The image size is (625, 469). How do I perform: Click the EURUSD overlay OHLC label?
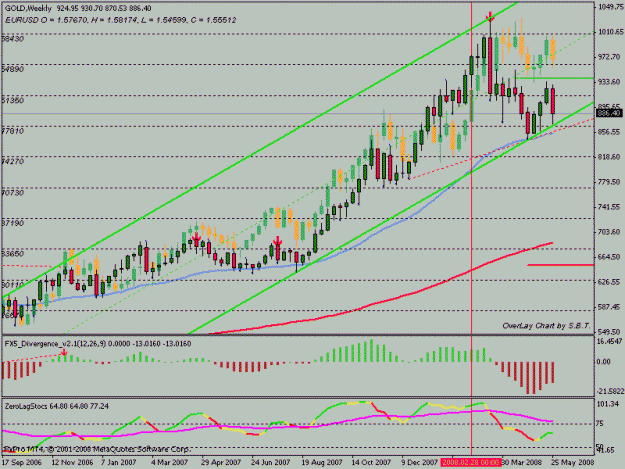[x=120, y=20]
